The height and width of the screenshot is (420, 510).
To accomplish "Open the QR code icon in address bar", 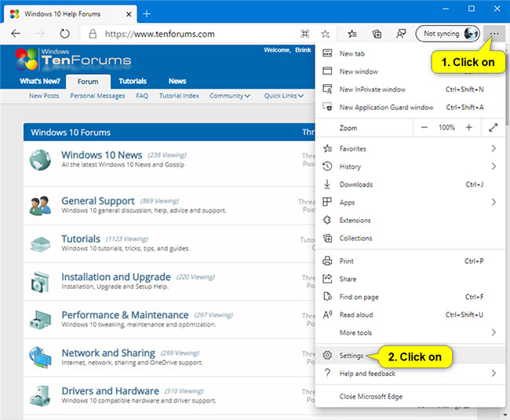I will [x=304, y=34].
